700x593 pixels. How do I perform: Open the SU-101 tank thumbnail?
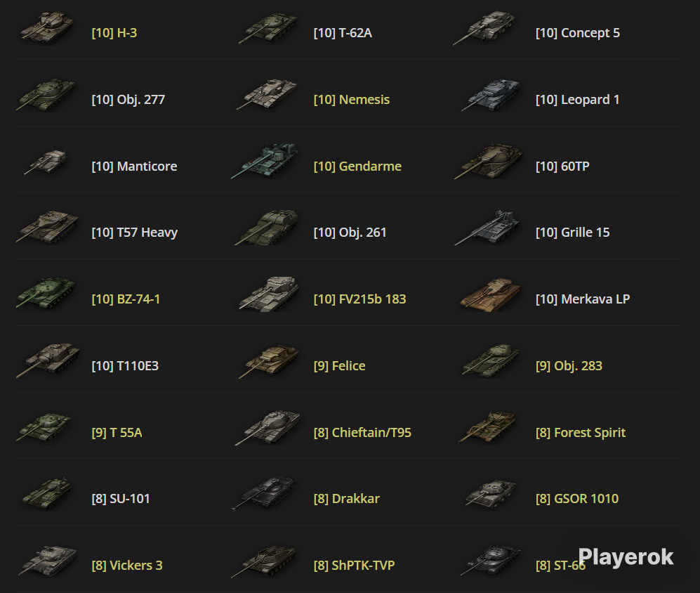click(46, 493)
